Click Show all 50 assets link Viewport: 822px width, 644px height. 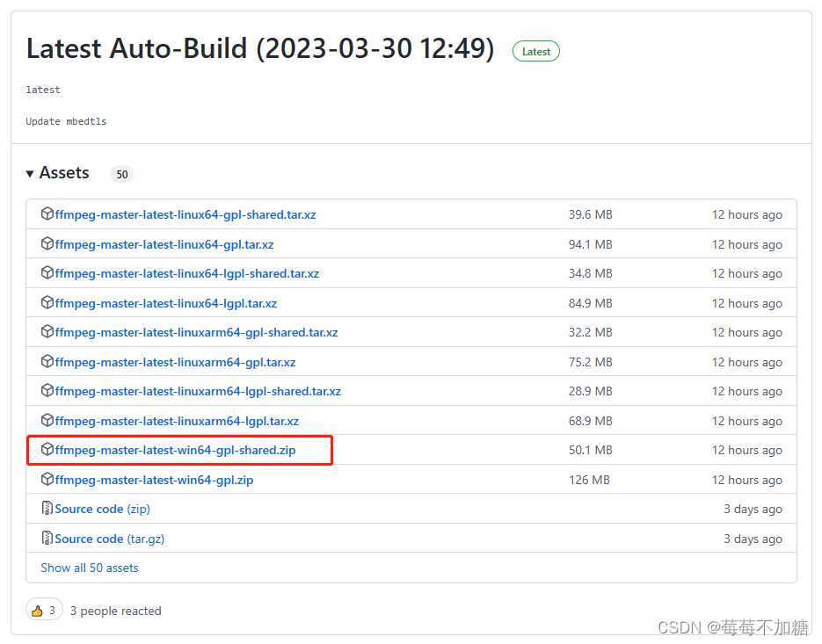coord(90,568)
